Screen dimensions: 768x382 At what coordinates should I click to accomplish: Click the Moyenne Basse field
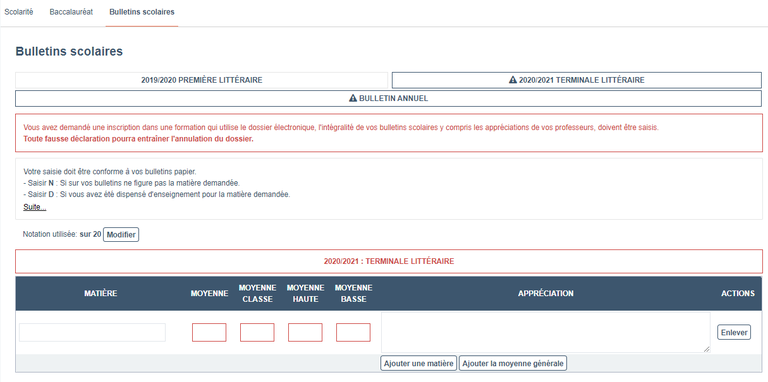[353, 333]
